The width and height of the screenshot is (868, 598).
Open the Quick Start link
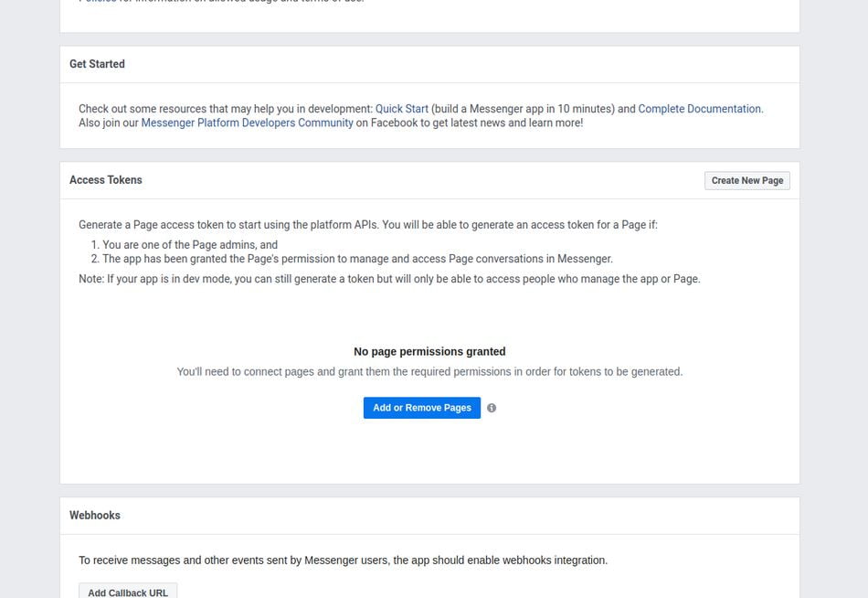coord(402,109)
